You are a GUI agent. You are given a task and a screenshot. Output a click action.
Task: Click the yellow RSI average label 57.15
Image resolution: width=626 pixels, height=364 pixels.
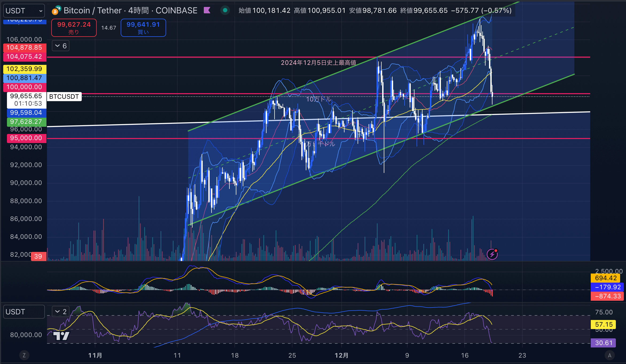(x=604, y=325)
